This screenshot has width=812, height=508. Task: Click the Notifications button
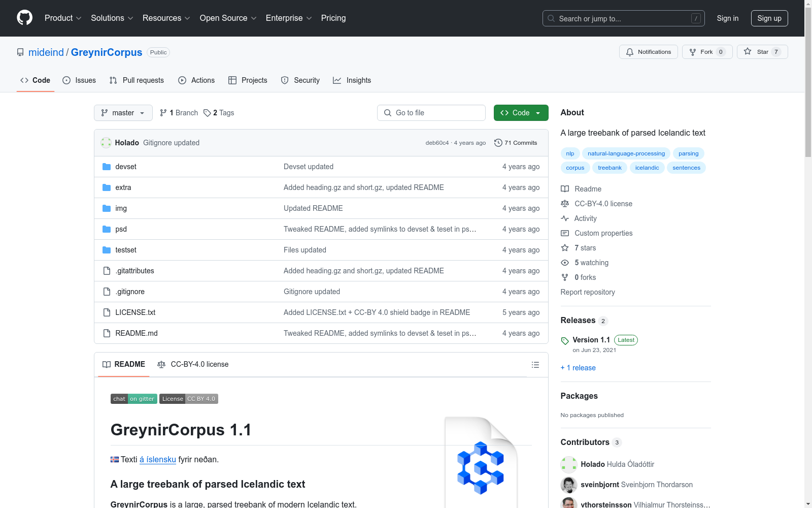649,52
